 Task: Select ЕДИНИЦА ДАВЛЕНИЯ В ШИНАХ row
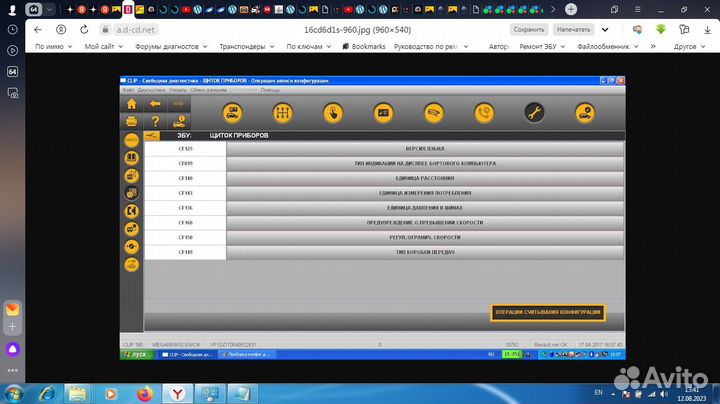(x=425, y=207)
